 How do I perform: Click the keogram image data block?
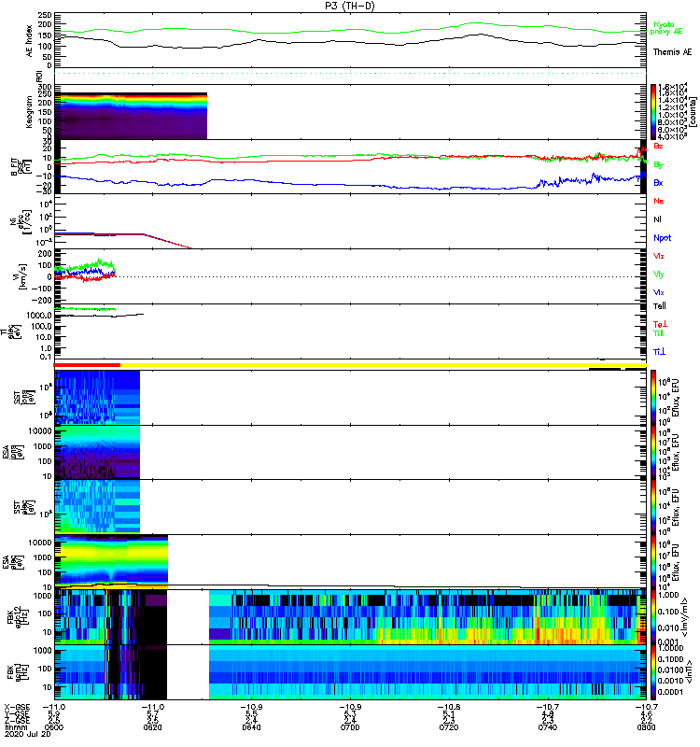pos(131,116)
